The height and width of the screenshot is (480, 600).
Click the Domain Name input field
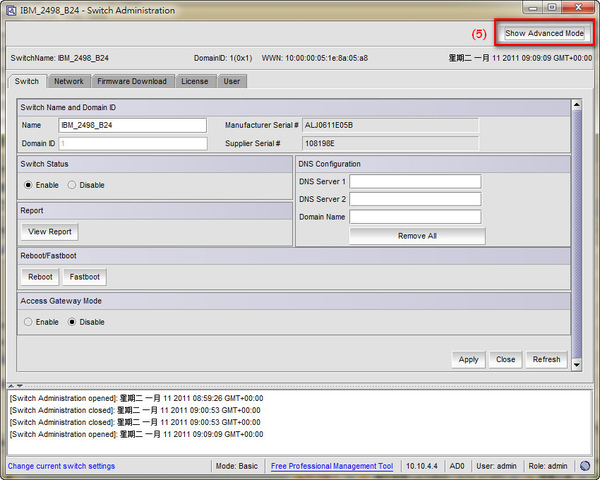click(x=416, y=217)
